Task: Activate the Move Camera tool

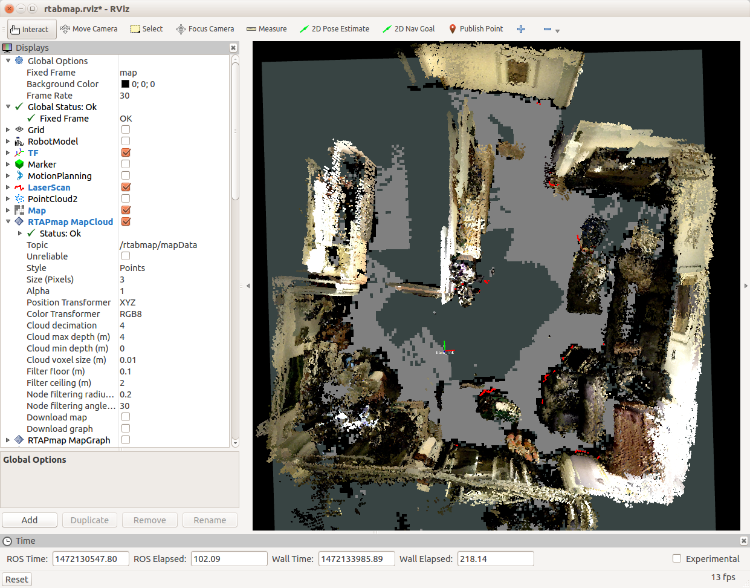Action: click(89, 29)
